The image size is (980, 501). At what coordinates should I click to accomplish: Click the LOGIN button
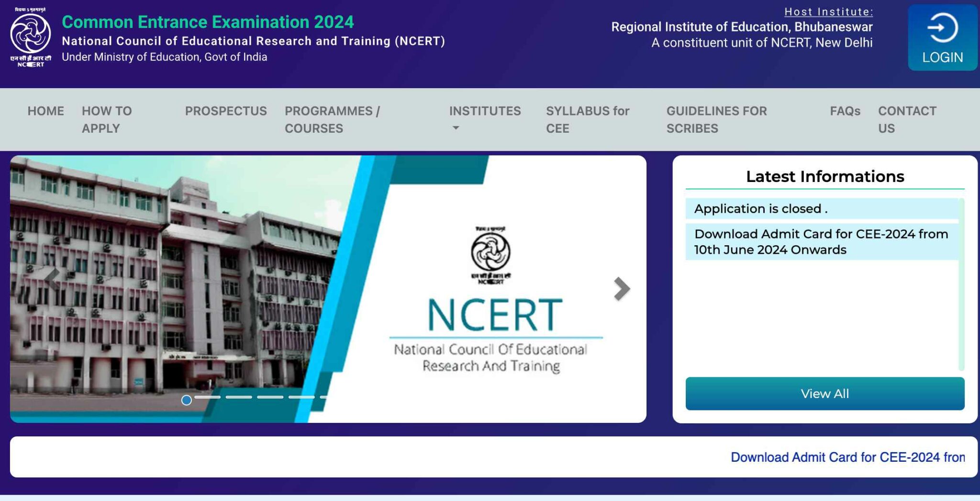click(x=943, y=38)
